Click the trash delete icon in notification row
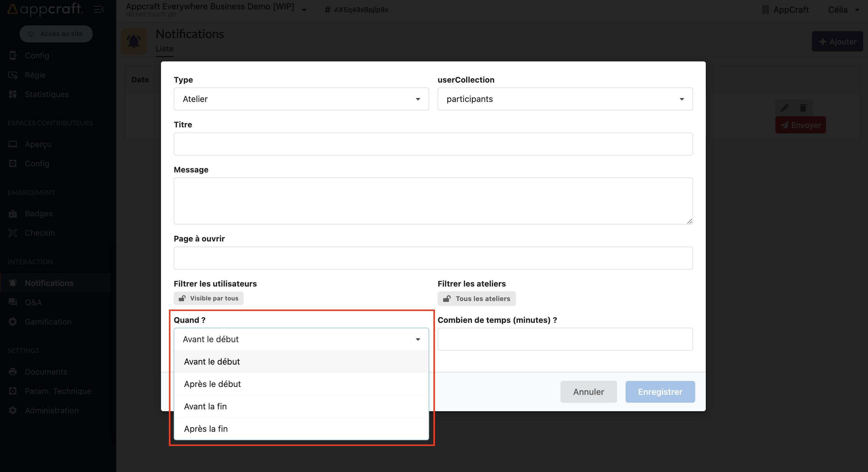Image resolution: width=868 pixels, height=472 pixels. coord(803,107)
